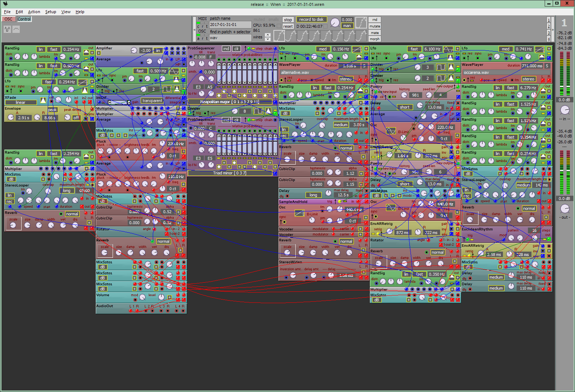Open the View menu
This screenshot has height=392, width=575.
tap(66, 12)
